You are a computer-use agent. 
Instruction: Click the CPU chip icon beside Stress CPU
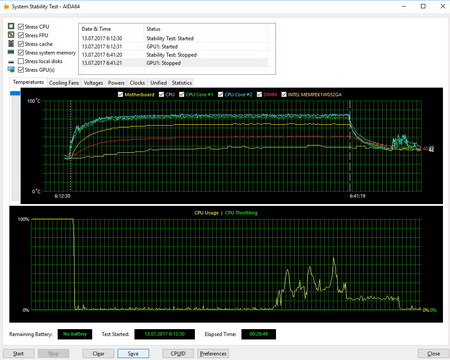tap(11, 26)
